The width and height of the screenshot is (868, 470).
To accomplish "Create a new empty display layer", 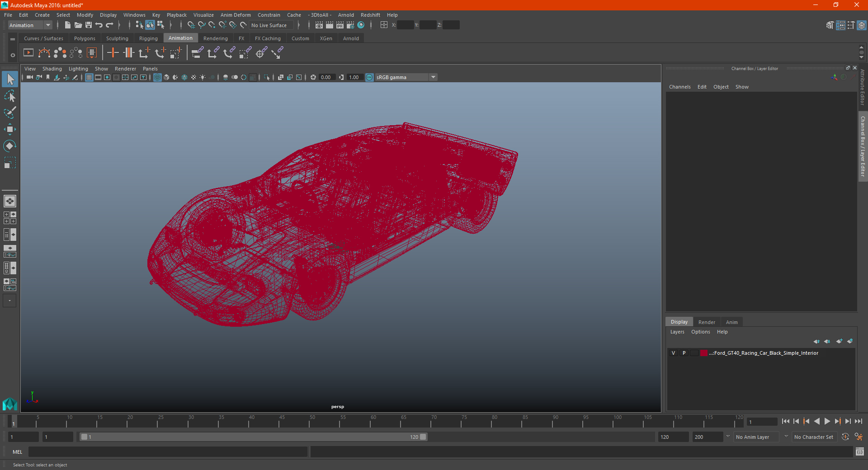I will (x=839, y=341).
